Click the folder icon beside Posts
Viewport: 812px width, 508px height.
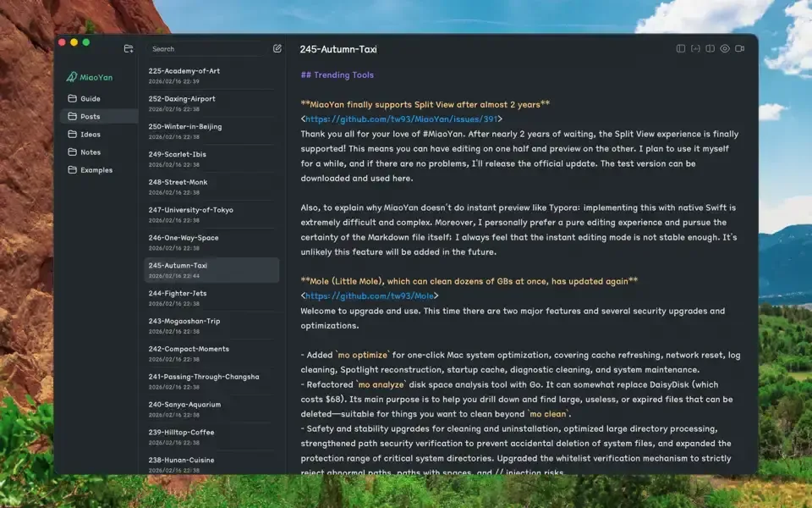tap(73, 116)
